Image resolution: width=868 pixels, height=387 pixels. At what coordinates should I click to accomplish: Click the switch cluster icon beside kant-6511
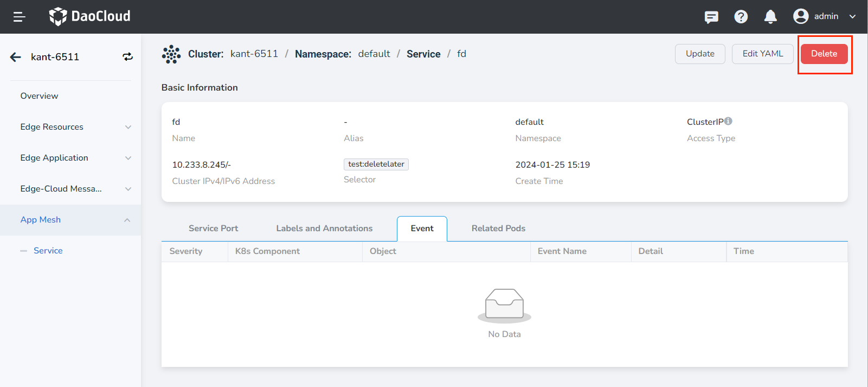coord(127,57)
